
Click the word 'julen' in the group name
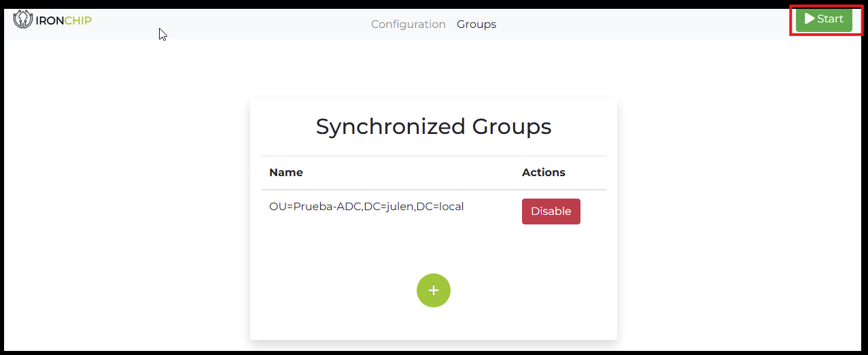coord(400,207)
